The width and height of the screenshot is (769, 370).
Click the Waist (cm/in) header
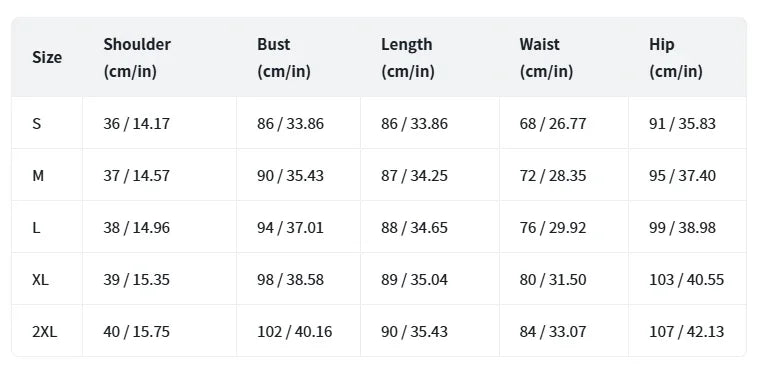click(x=546, y=57)
